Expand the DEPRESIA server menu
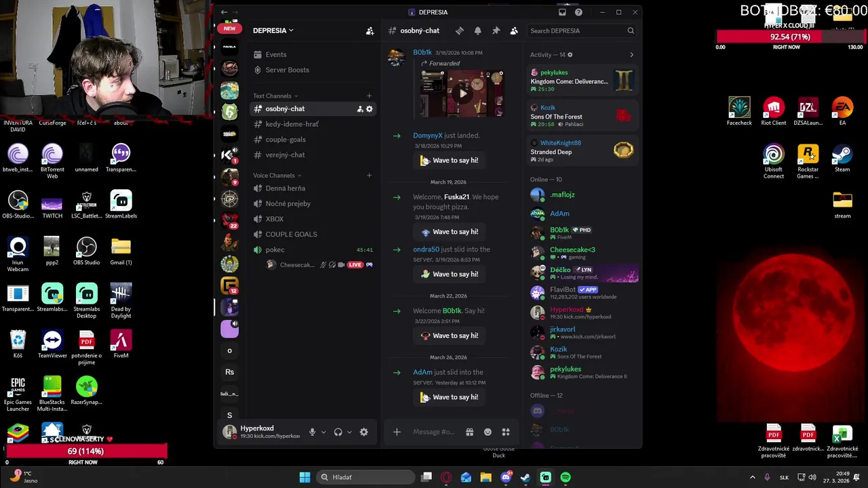Viewport: 868px width, 488px height. coord(273,30)
